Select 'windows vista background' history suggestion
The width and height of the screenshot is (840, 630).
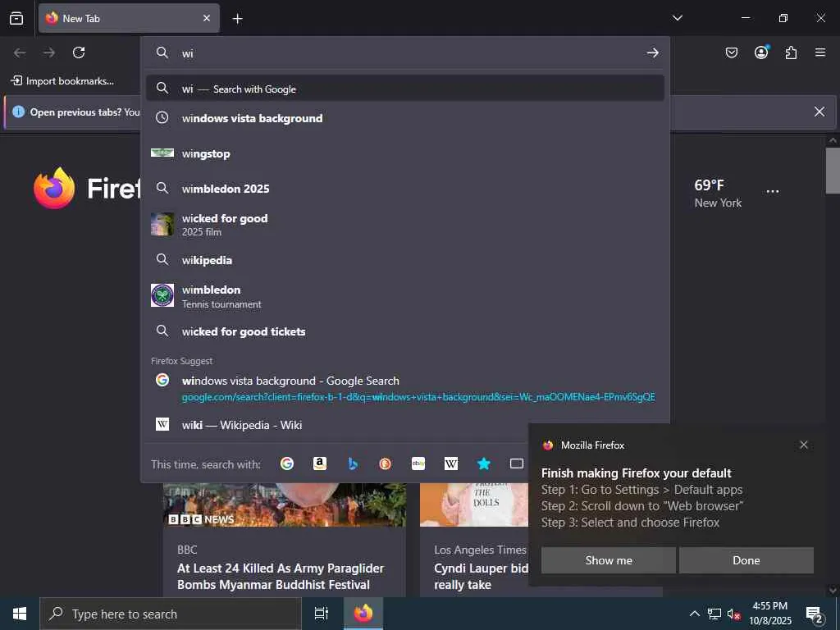405,118
